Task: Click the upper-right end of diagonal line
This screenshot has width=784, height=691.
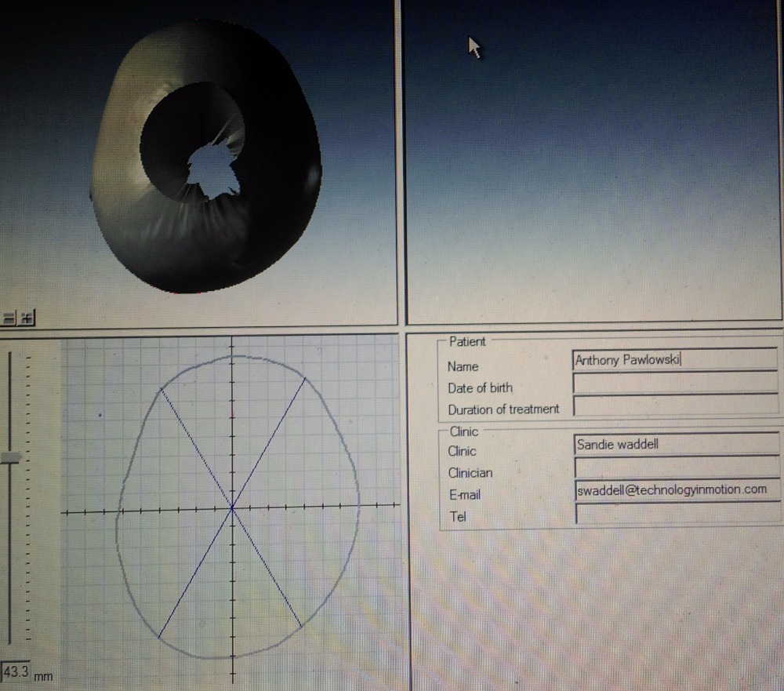Action: (x=305, y=380)
